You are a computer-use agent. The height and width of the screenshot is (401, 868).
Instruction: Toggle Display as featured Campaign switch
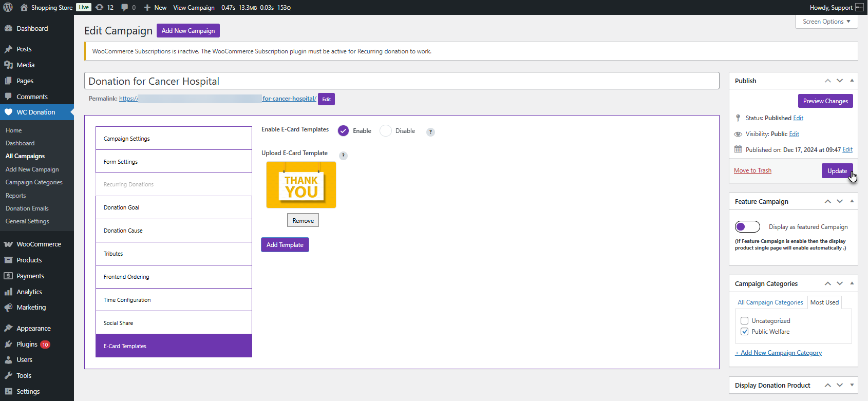[747, 226]
